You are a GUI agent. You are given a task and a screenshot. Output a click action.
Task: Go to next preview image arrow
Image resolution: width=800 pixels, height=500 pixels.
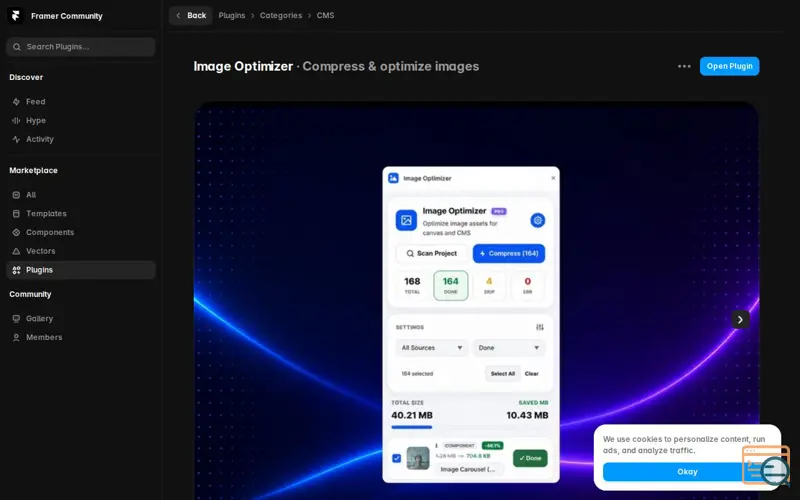(x=740, y=319)
